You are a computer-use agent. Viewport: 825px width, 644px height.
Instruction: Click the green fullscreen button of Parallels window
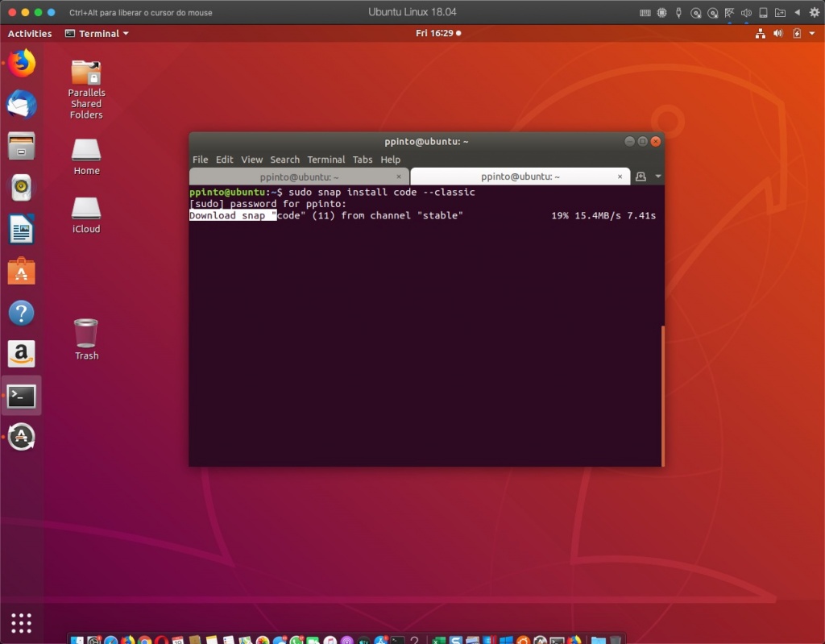pos(38,12)
